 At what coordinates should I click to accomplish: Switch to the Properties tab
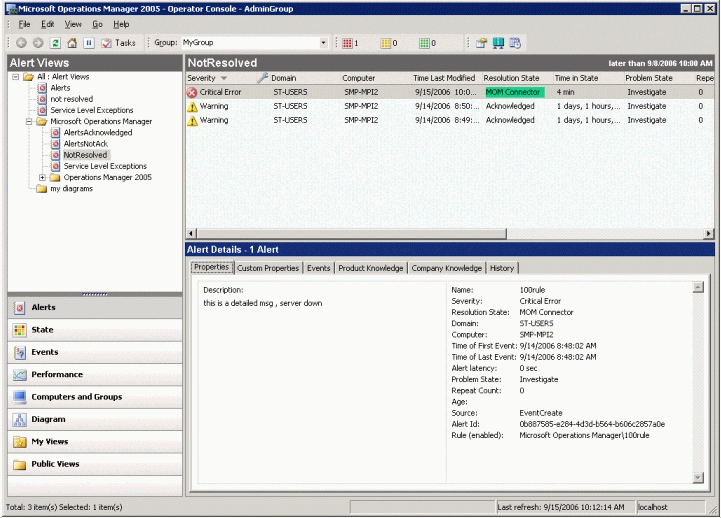(212, 268)
